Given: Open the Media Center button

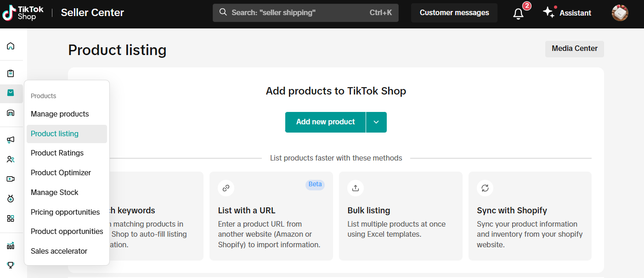Looking at the screenshot, I should (x=574, y=49).
